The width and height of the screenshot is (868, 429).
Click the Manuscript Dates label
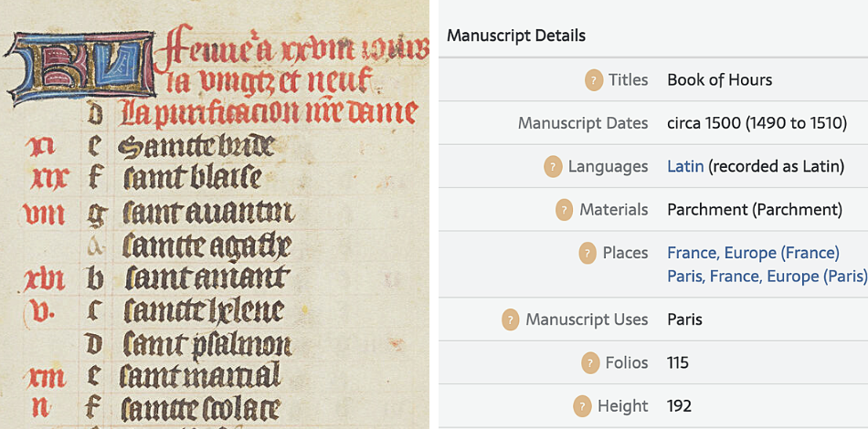(583, 123)
